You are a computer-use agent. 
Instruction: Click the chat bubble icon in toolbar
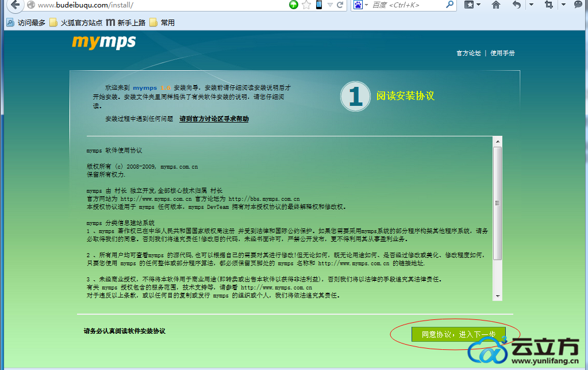pos(578,5)
